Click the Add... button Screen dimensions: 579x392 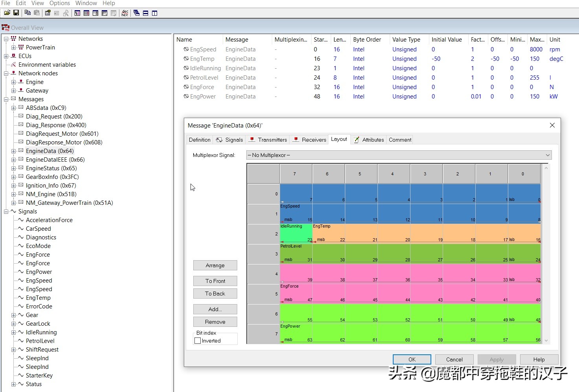[215, 309]
